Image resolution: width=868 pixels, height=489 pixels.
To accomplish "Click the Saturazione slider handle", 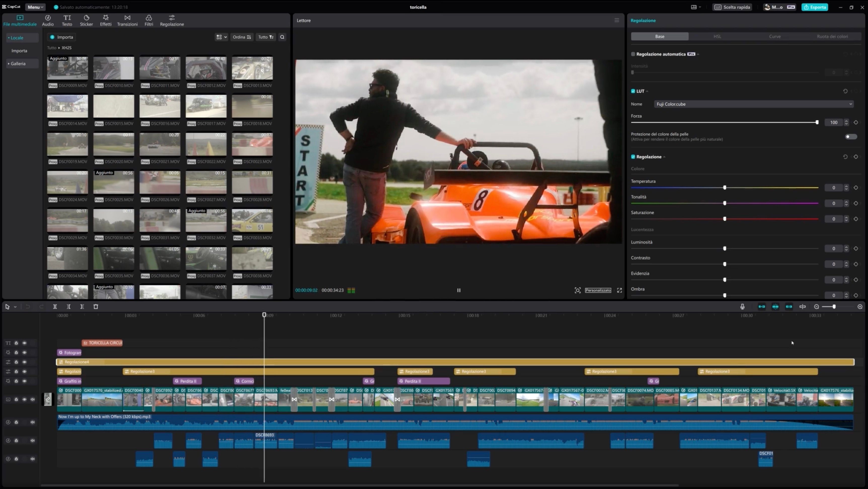I will pyautogui.click(x=724, y=219).
